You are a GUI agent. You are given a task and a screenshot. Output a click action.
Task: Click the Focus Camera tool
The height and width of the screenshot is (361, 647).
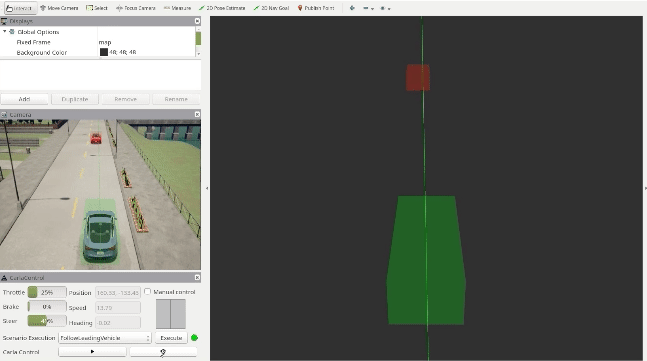[x=136, y=8]
